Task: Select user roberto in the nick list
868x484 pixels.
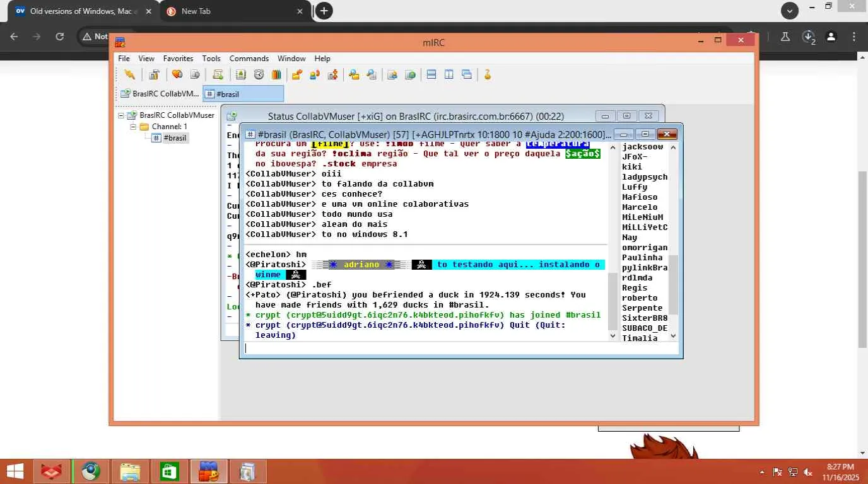Action: (x=640, y=298)
